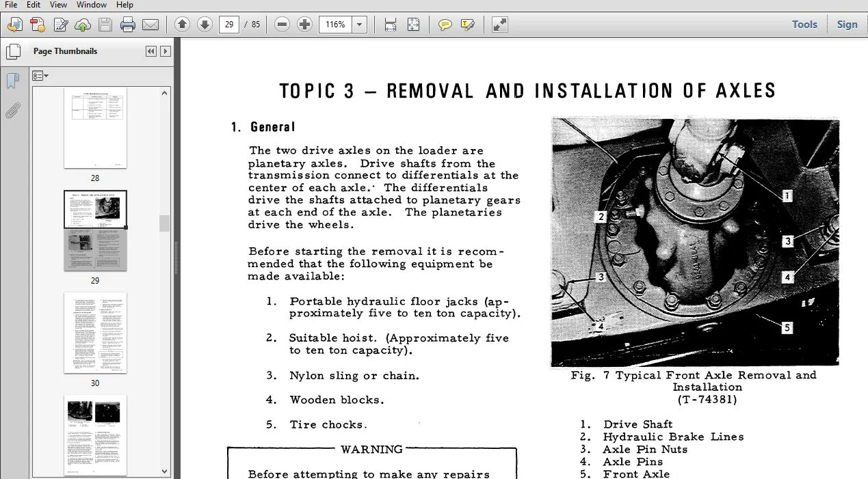The width and height of the screenshot is (868, 479).
Task: Click the '1. General' section heading
Action: tap(263, 127)
